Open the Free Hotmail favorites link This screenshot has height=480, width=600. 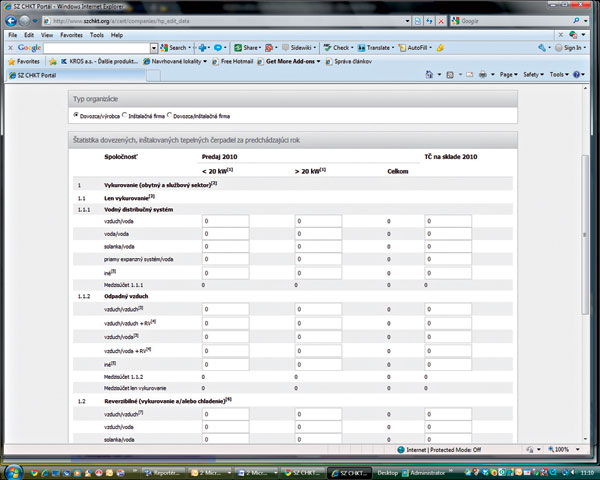point(238,61)
